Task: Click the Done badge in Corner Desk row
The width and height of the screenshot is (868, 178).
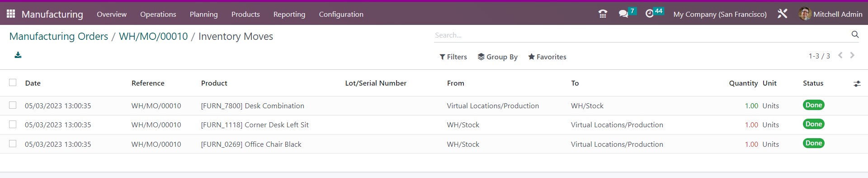Action: point(814,124)
